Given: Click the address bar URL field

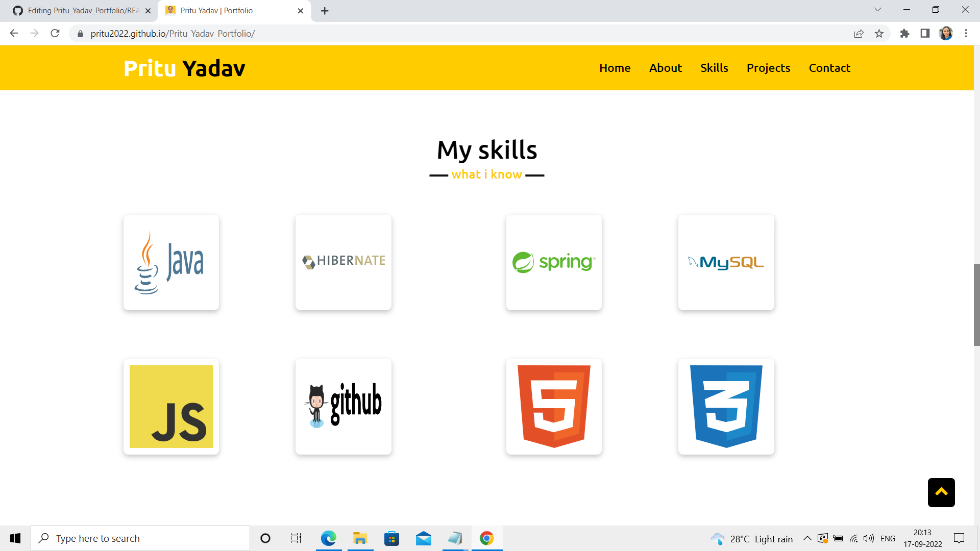Looking at the screenshot, I should click(459, 33).
